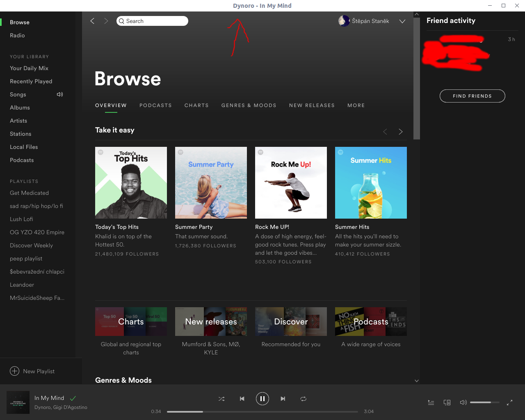Image resolution: width=525 pixels, height=420 pixels.
Task: Open the account dropdown next to Štěpán Staněk
Action: coord(402,21)
